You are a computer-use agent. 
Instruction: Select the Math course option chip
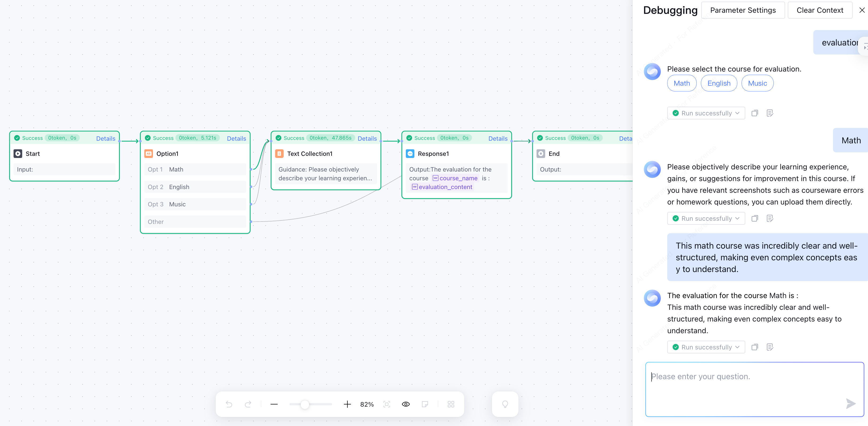(x=682, y=83)
